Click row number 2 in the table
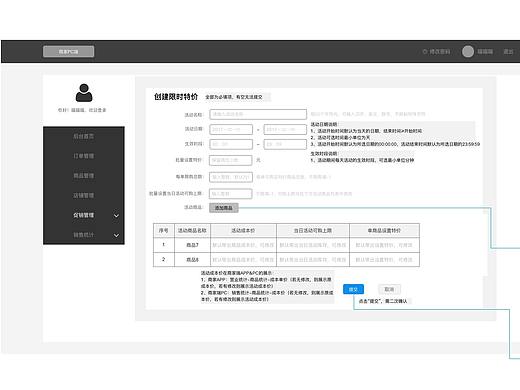Image resolution: width=520 pixels, height=390 pixels. point(163,259)
